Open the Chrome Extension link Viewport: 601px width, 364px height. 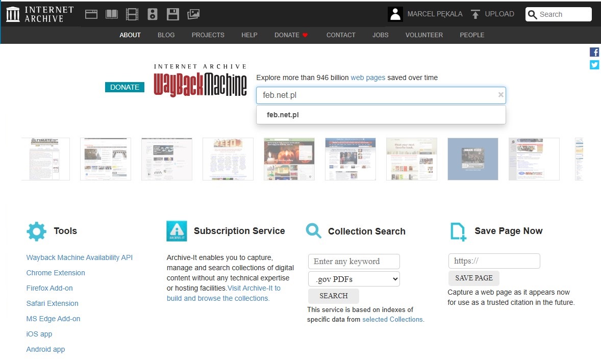tap(56, 273)
